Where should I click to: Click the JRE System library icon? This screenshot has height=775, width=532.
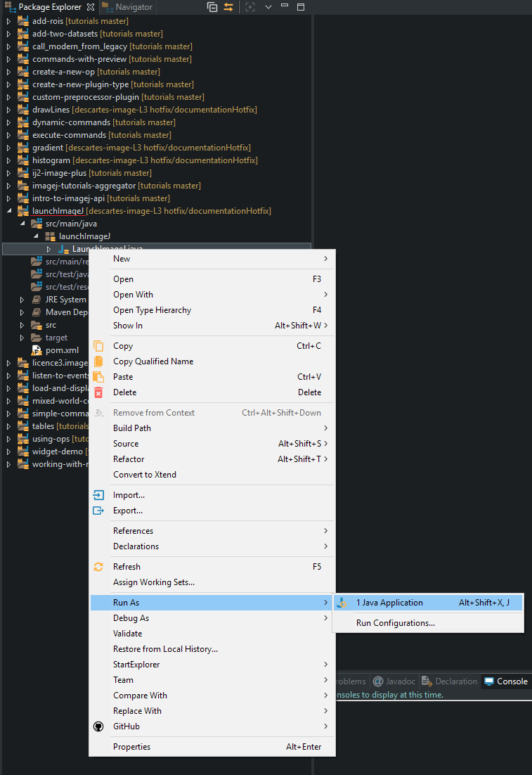(36, 300)
